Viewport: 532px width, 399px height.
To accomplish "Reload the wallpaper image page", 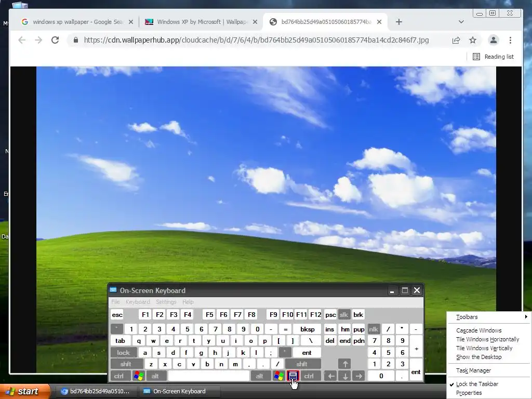I will [55, 40].
